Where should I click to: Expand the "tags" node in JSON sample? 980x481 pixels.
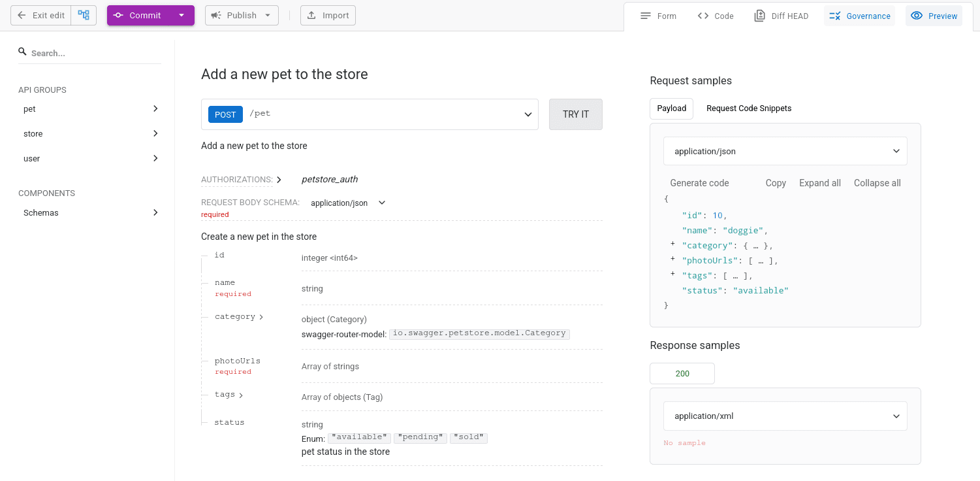tap(672, 274)
